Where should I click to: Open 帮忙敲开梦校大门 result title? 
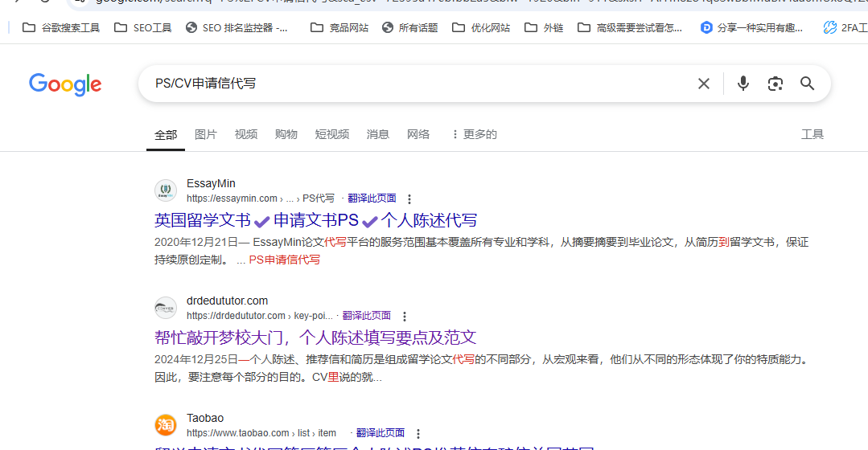click(x=315, y=337)
